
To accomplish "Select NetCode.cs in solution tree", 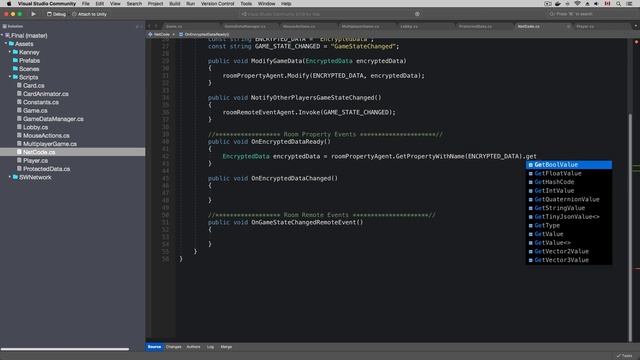I will 39,152.
